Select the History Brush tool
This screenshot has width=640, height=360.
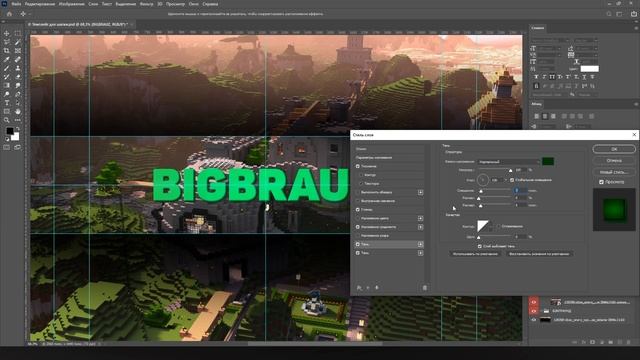(7, 77)
